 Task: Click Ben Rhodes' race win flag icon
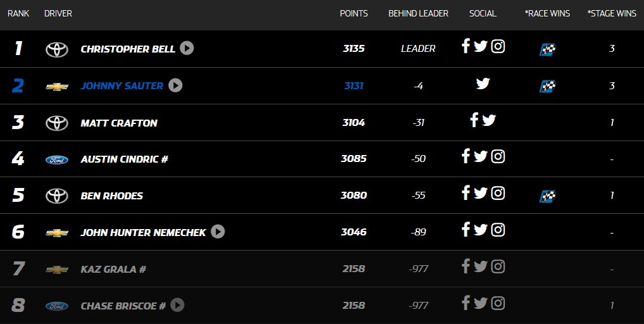(547, 196)
